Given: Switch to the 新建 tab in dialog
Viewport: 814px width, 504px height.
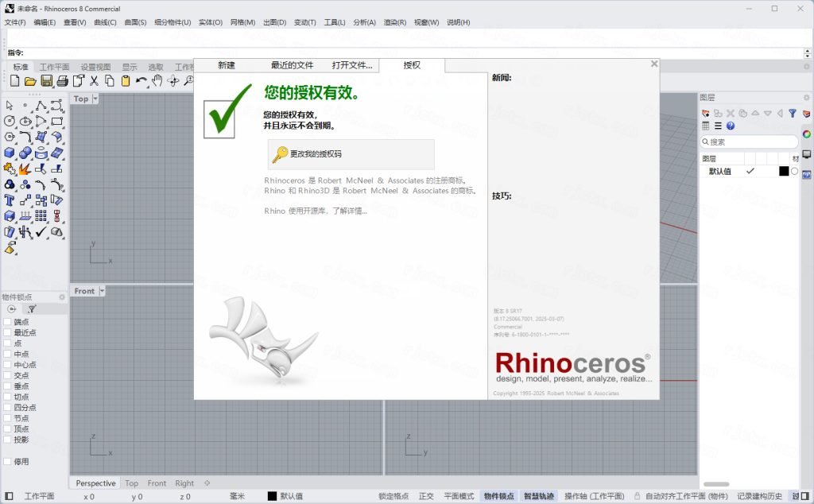Looking at the screenshot, I should [x=227, y=65].
